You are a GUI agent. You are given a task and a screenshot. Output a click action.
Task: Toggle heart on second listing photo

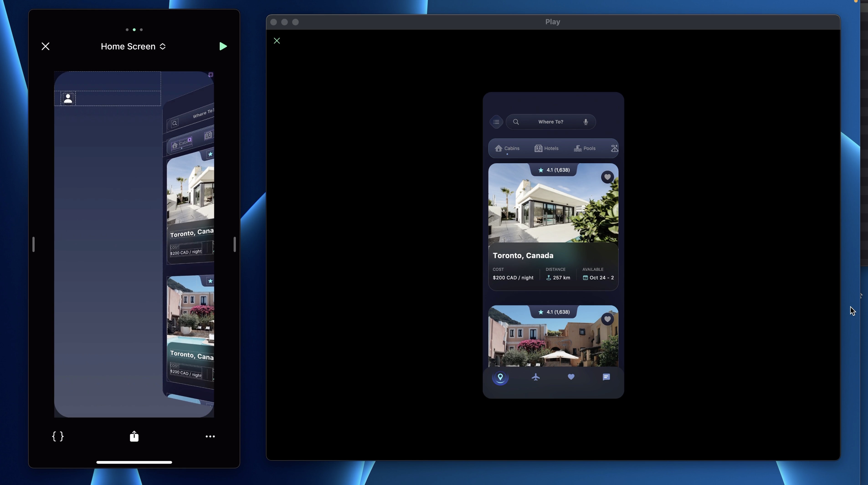pos(607,319)
